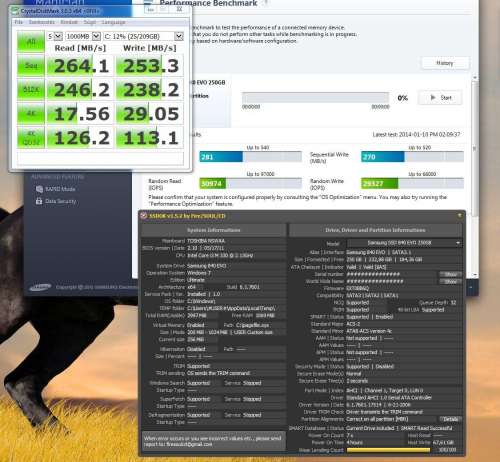Image resolution: width=500 pixels, height=462 pixels.
Task: Click the History button in Magician
Action: coord(445,63)
